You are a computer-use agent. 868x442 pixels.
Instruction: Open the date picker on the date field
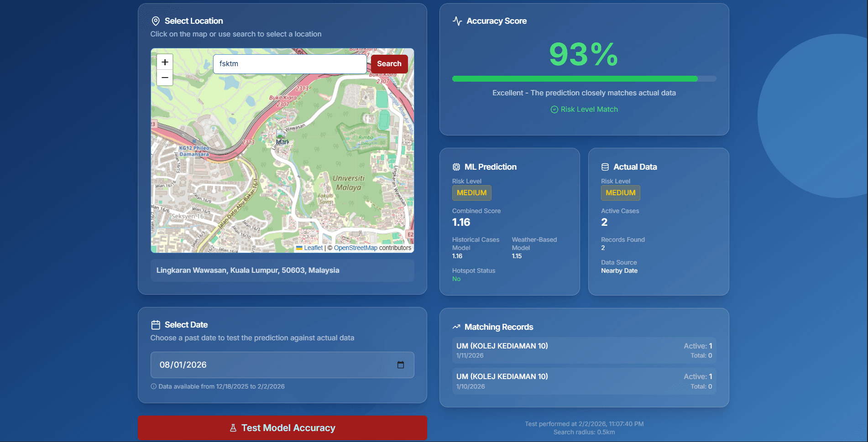coord(401,364)
